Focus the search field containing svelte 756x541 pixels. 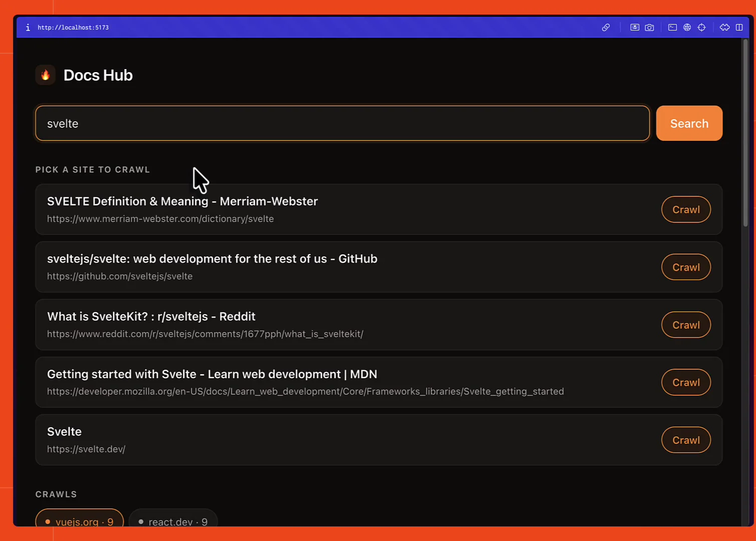pos(342,123)
